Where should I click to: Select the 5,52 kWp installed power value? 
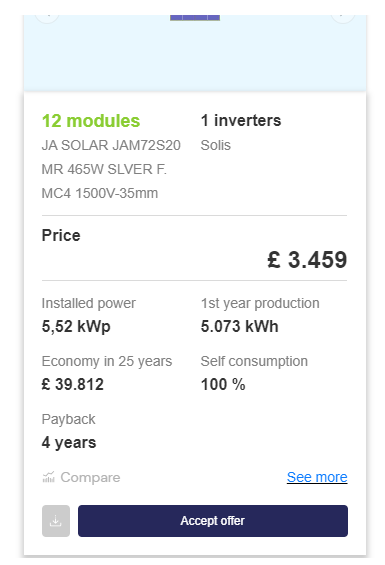click(76, 326)
